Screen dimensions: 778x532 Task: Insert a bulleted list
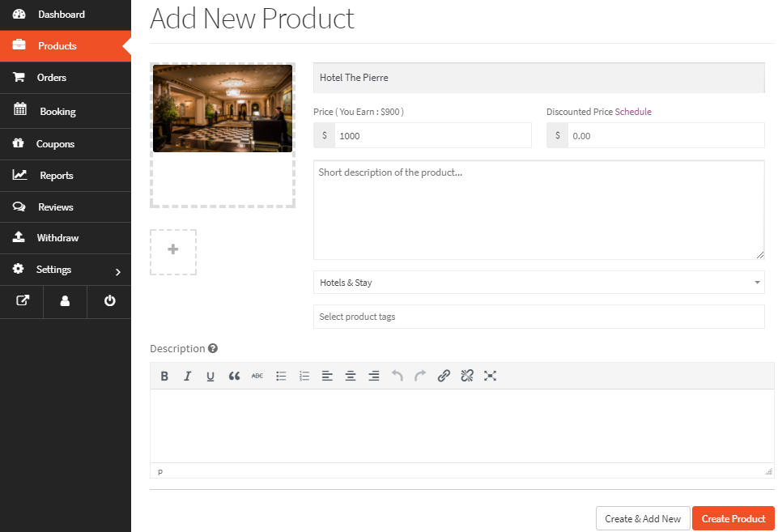(x=281, y=376)
